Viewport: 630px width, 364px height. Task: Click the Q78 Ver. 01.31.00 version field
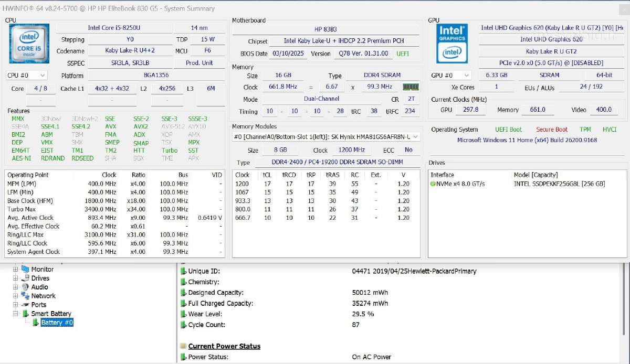click(x=363, y=53)
